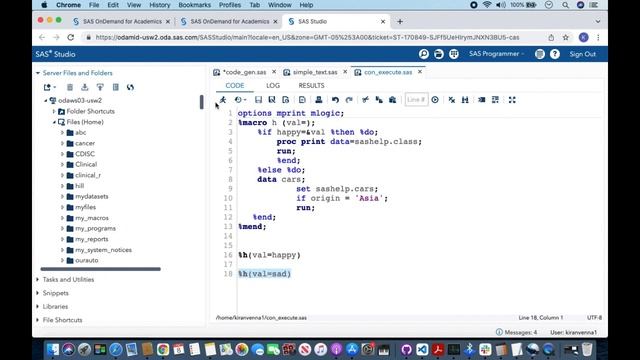The image size is (640, 360).
Task: Click the open file icon in SAS header
Action: click(x=439, y=54)
